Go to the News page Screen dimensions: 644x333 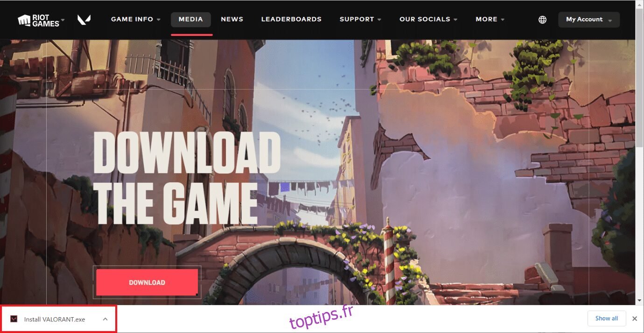pyautogui.click(x=232, y=20)
